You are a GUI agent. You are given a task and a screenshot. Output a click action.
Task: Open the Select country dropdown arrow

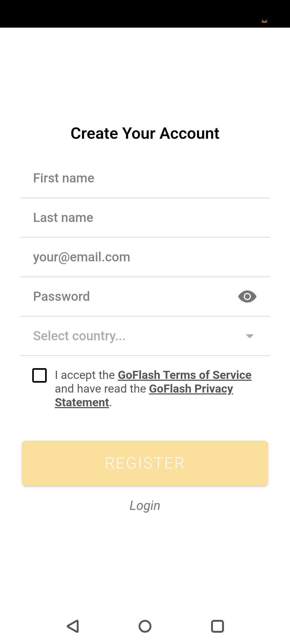pos(249,336)
